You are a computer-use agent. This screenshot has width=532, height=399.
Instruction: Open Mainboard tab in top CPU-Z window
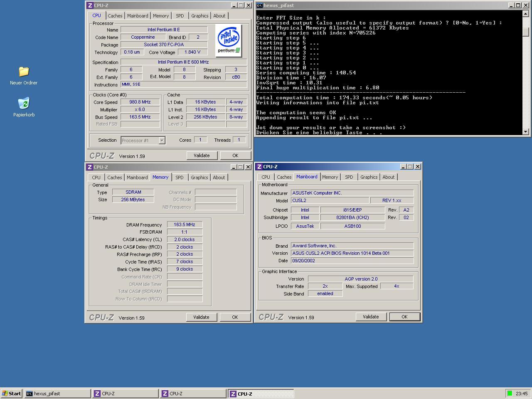point(138,16)
